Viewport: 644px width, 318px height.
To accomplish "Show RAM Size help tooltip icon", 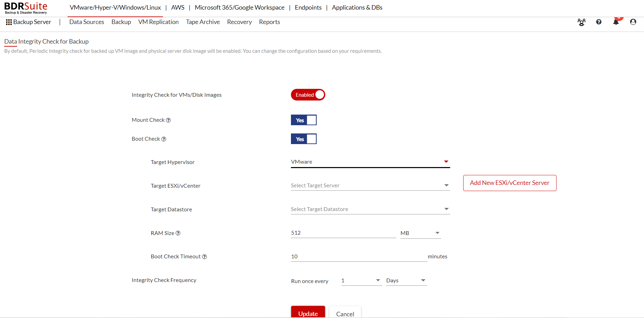I will coord(178,233).
